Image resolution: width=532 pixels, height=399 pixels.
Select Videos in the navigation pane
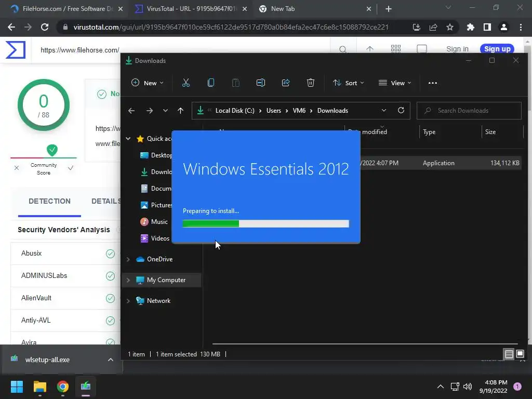[155, 238]
